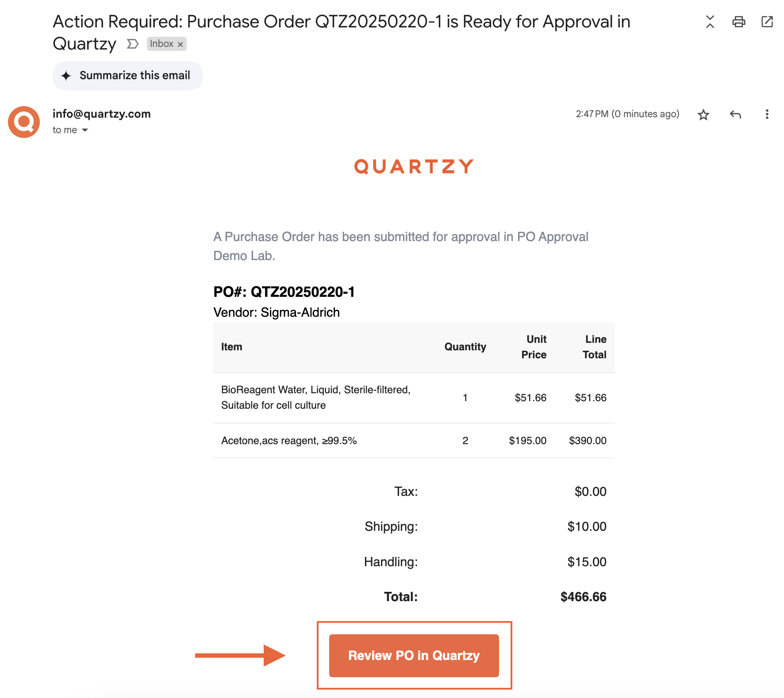Screen dimensions: 784x698
Task: Click the QUARTZY logo in the email
Action: (x=414, y=167)
